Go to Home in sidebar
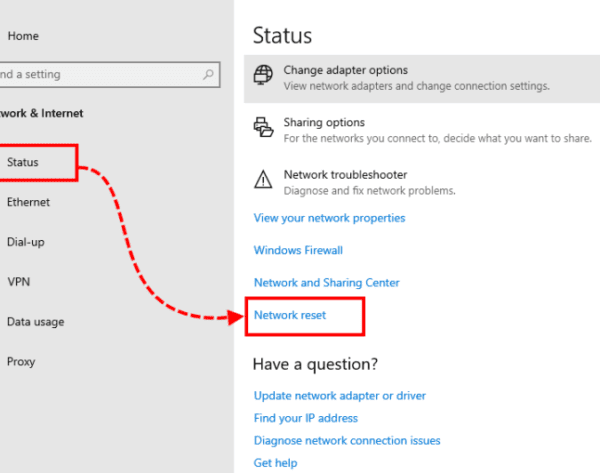 point(23,36)
